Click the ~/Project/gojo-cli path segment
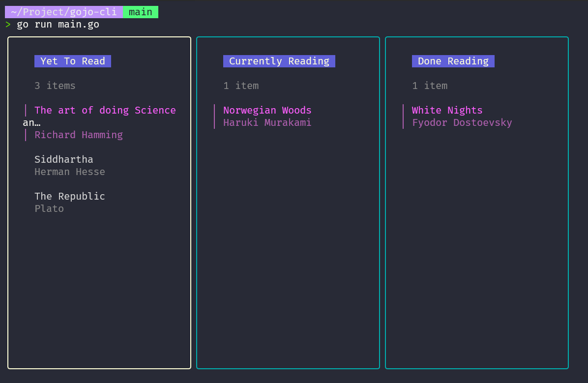Viewport: 588px width, 383px height. coord(64,12)
